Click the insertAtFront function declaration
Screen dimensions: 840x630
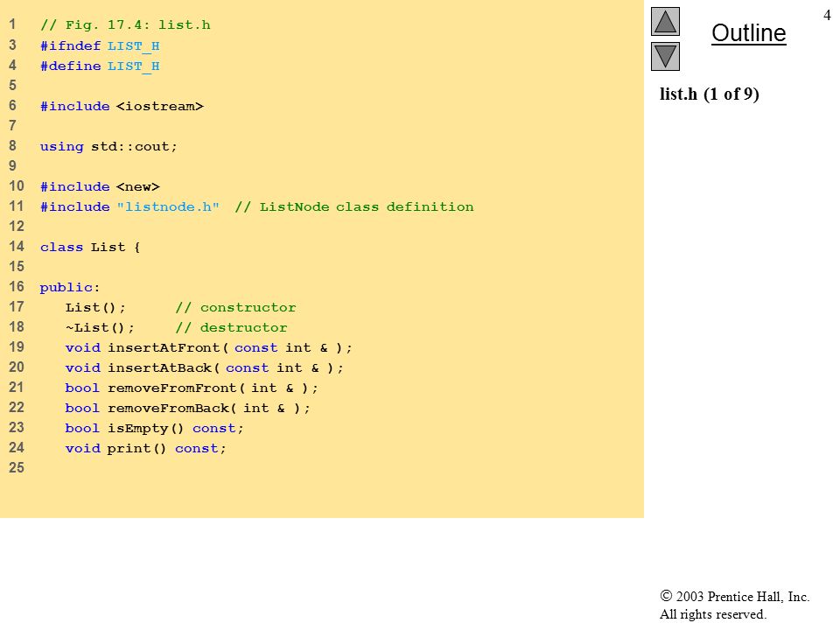coord(209,347)
